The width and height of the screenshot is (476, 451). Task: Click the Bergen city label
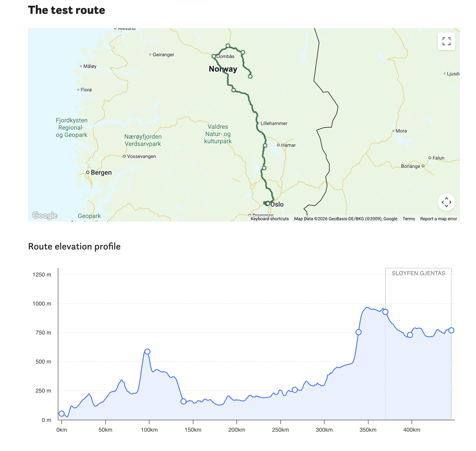point(101,173)
